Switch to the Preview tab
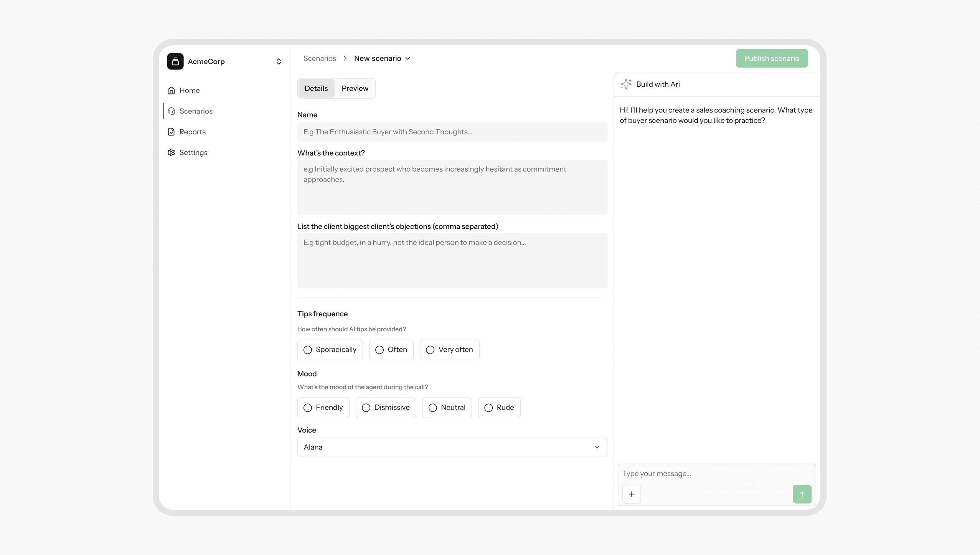 [x=355, y=88]
